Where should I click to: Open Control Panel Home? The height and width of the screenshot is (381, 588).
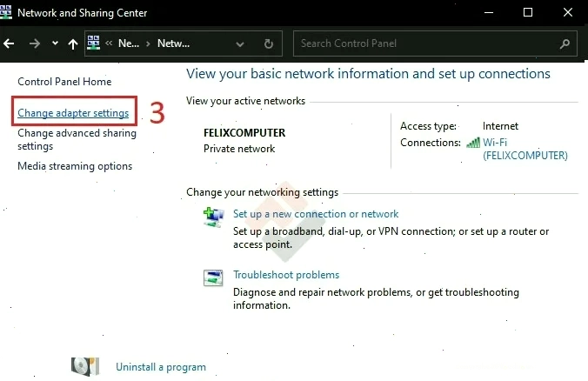(64, 82)
